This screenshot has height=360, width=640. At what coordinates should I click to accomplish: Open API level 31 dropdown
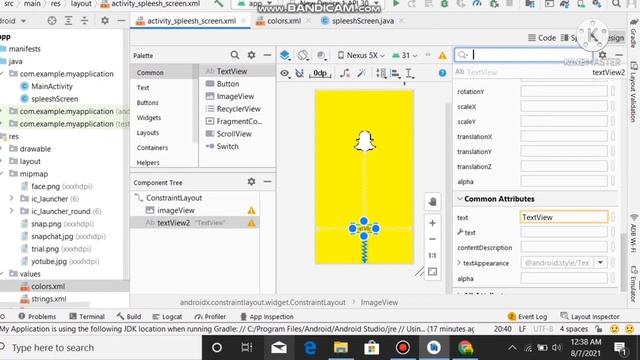click(404, 55)
